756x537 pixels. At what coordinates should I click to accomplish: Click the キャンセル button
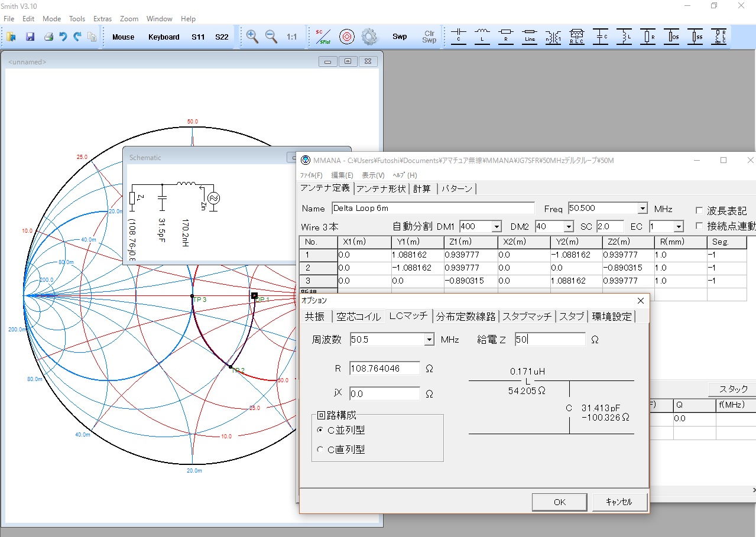tap(619, 502)
